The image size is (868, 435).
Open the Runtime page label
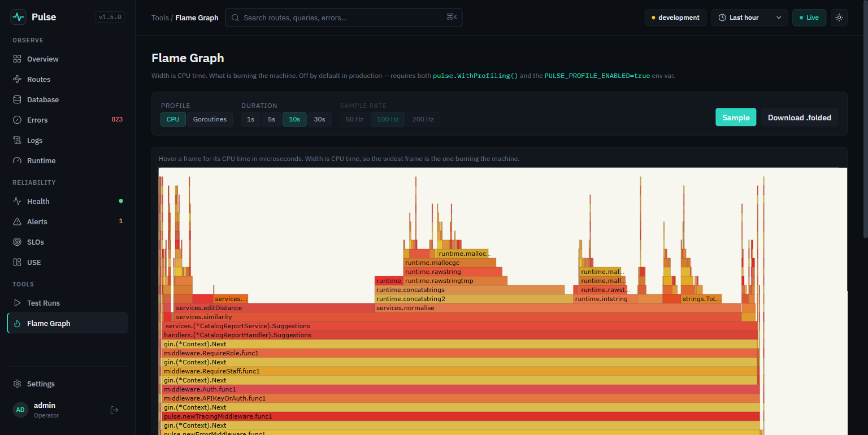[x=41, y=160]
